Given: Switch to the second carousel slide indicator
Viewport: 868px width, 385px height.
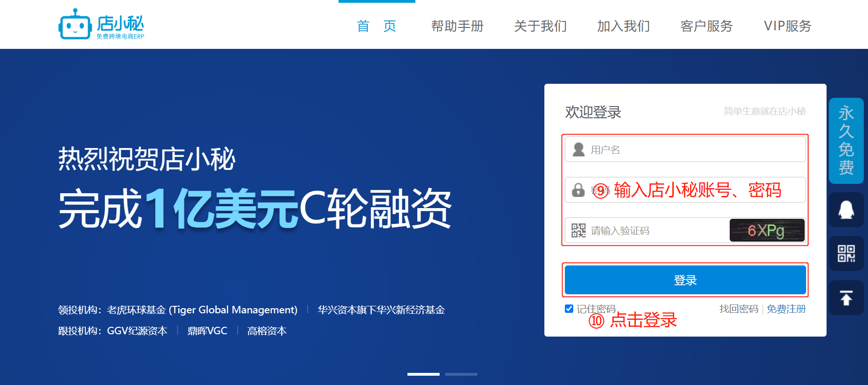Looking at the screenshot, I should pyautogui.click(x=461, y=374).
